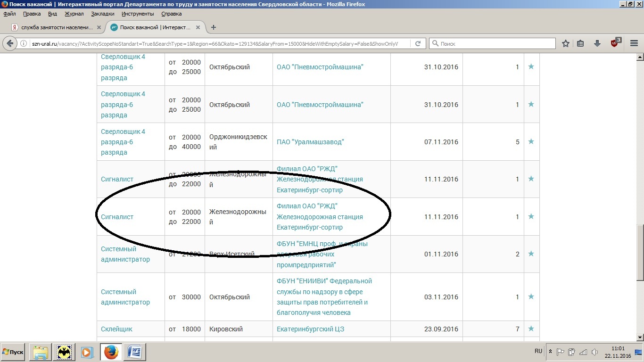
Task: Click the 'от 18000' salary cell
Action: coord(185,329)
